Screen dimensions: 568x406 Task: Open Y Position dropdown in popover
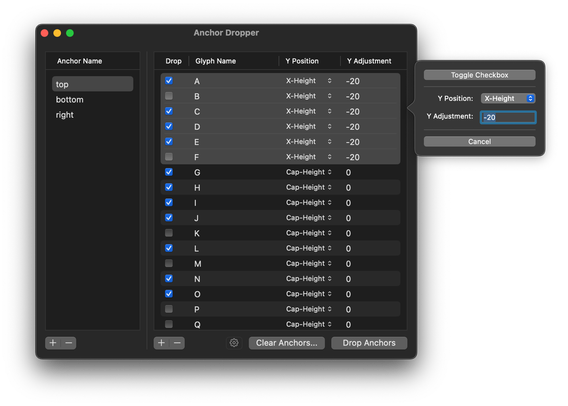click(508, 98)
